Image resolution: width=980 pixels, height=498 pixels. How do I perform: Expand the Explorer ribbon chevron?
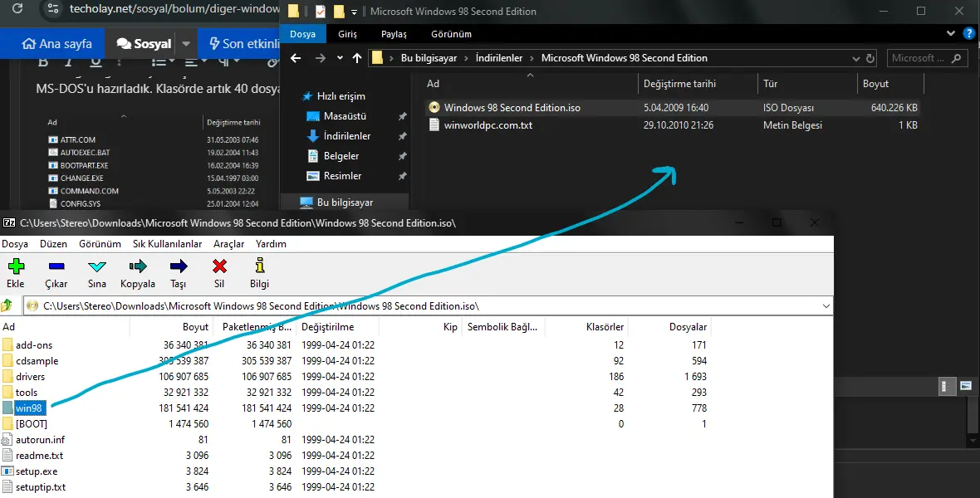pyautogui.click(x=951, y=34)
